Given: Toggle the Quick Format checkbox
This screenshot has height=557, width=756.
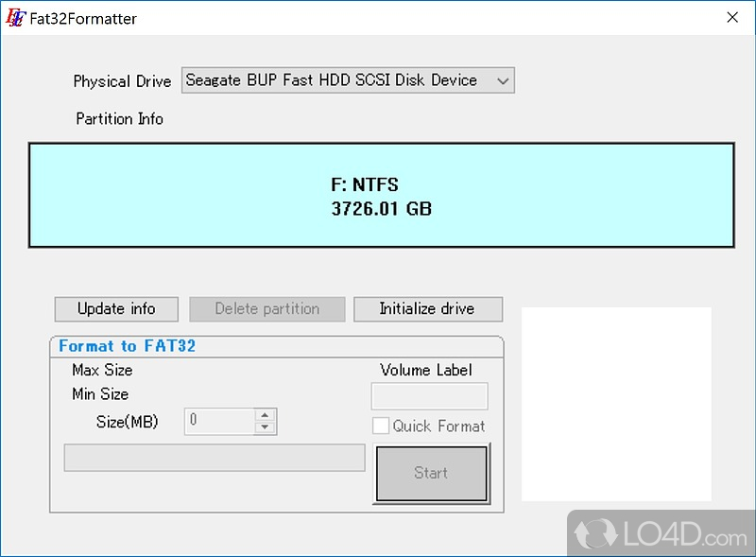Looking at the screenshot, I should [381, 426].
